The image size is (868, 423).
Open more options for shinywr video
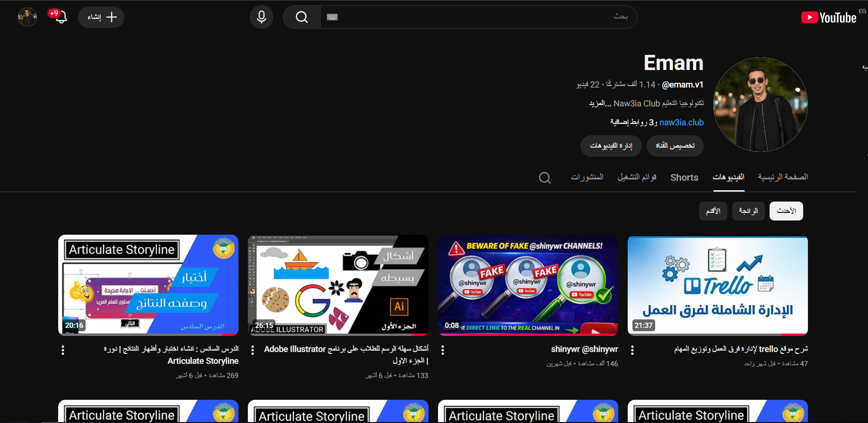(x=443, y=350)
